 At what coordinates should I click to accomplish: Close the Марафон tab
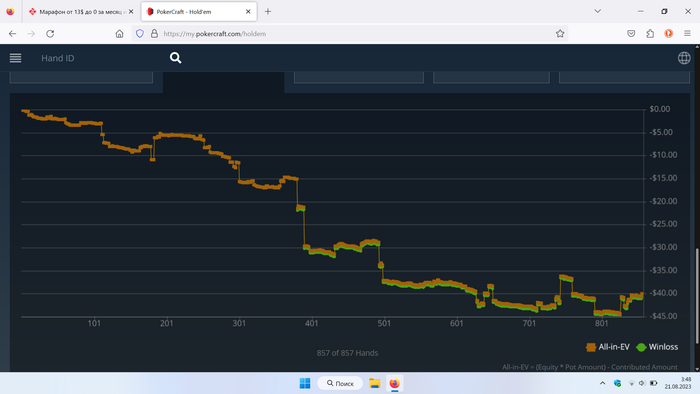[x=131, y=12]
